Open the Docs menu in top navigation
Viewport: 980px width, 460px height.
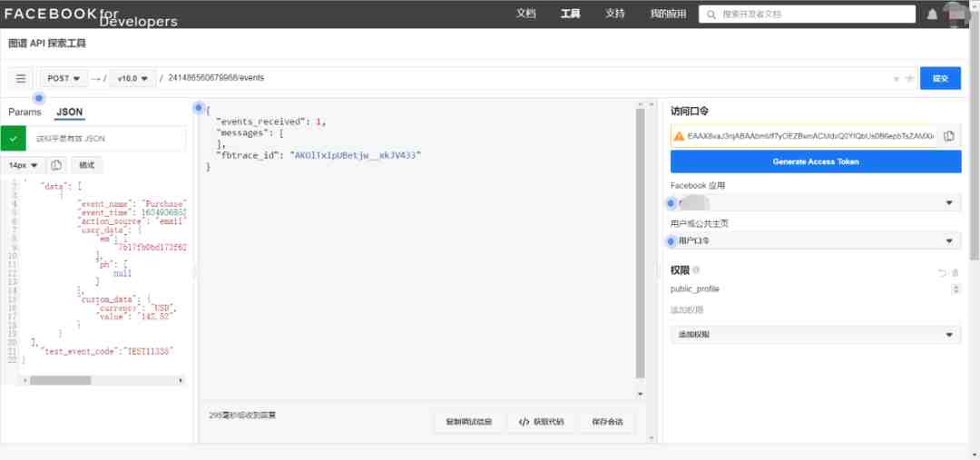tap(526, 14)
